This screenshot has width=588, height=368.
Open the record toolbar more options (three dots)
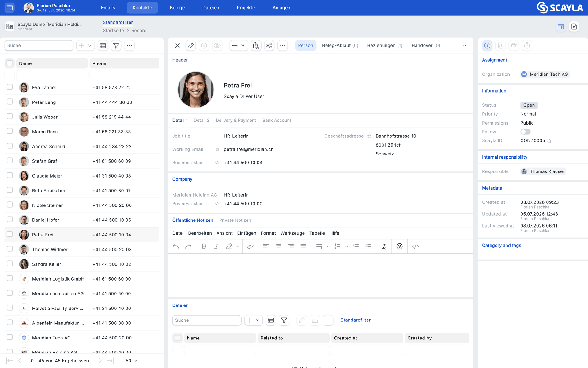[282, 46]
